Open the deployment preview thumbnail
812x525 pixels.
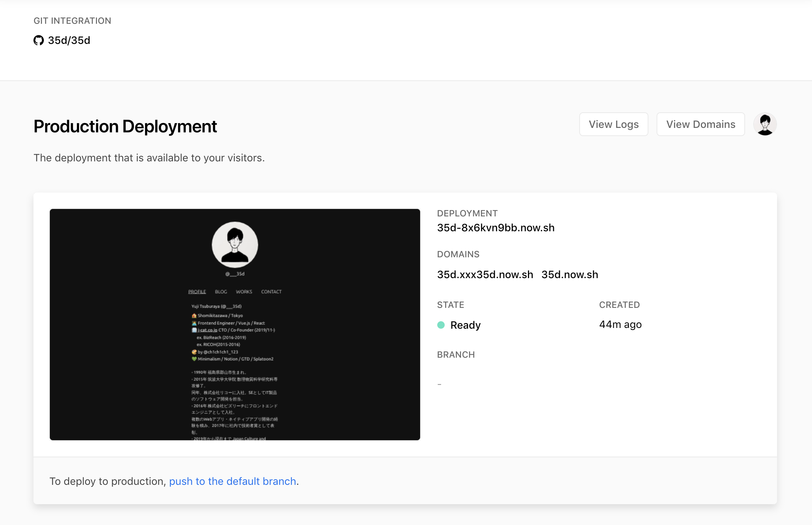click(235, 325)
